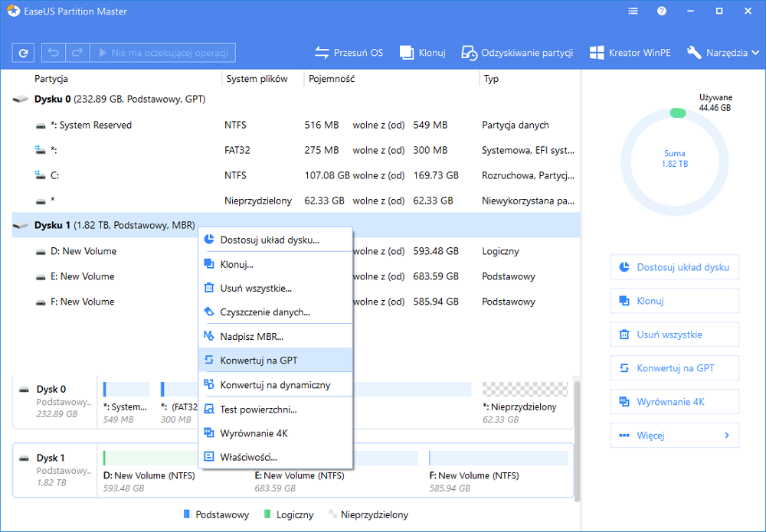Click the System plików column header
The width and height of the screenshot is (766, 532).
tap(257, 79)
